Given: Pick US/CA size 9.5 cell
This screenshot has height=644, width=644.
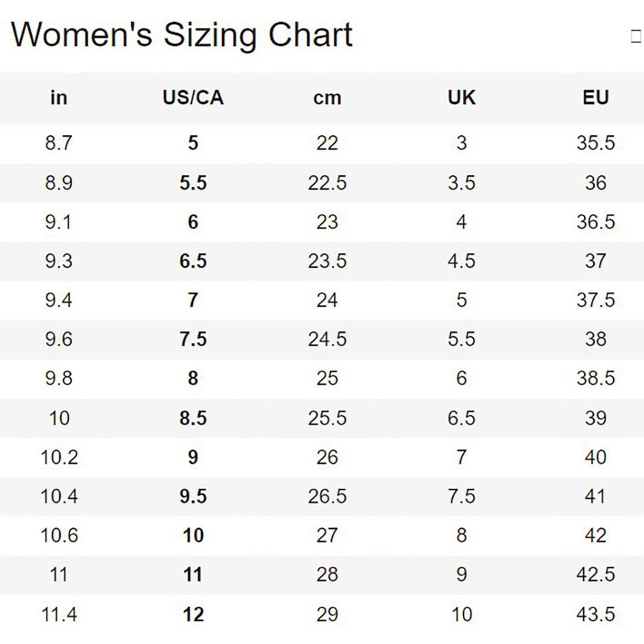Looking at the screenshot, I should 192,497.
